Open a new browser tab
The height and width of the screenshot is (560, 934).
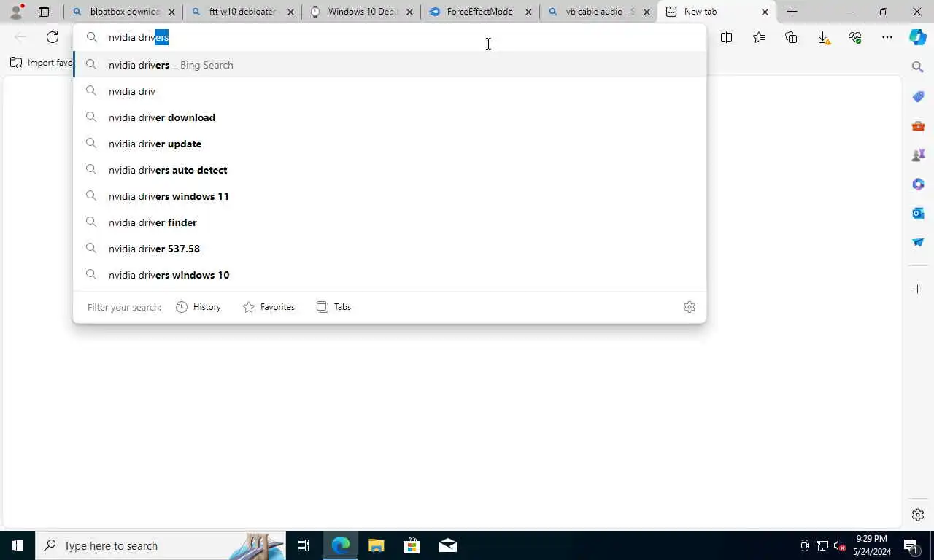point(792,12)
